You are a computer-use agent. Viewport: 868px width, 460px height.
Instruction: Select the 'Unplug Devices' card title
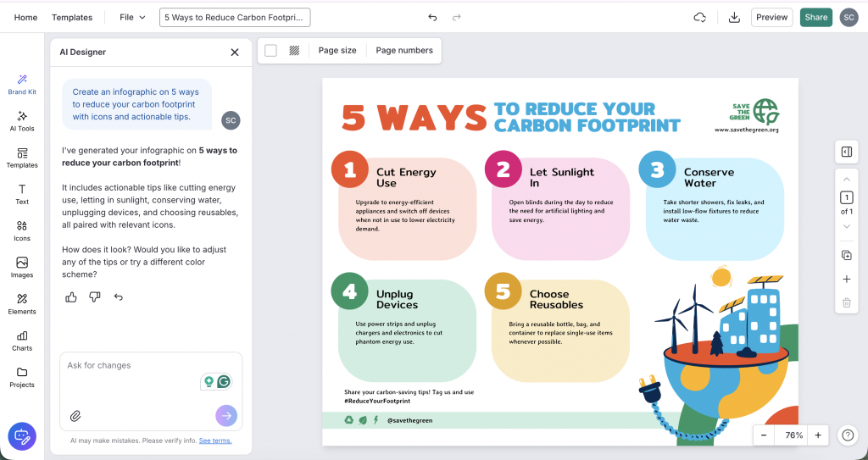click(397, 300)
